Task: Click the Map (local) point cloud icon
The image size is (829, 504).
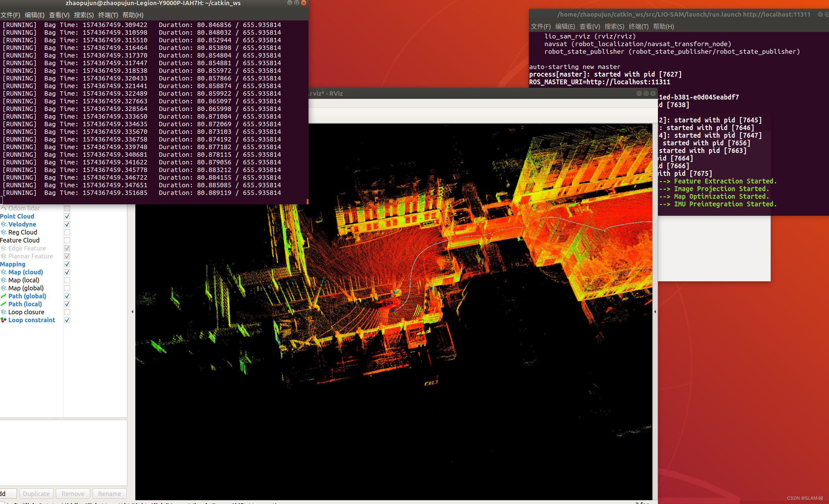Action: pyautogui.click(x=3, y=280)
